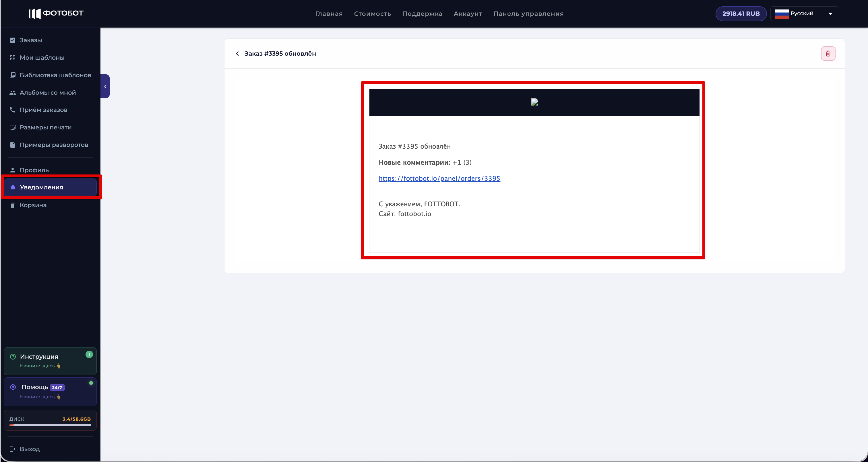Click the Инструкция question mark icon
Image resolution: width=868 pixels, height=462 pixels.
[13, 356]
